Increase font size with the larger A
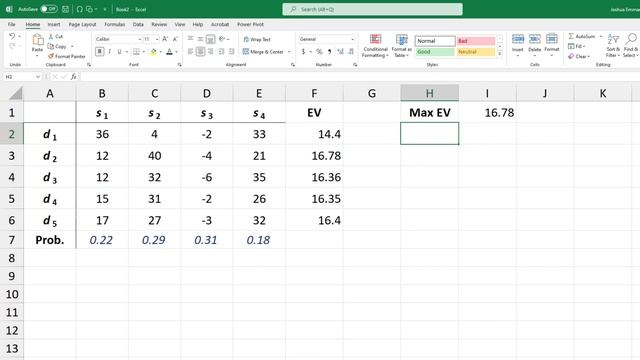 tap(165, 39)
